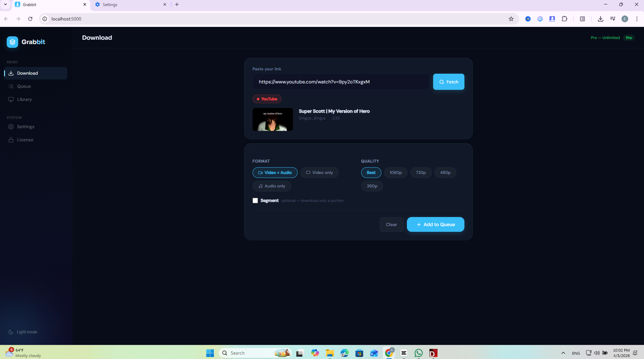Image resolution: width=644 pixels, height=359 pixels.
Task: Open Outlook from taskbar
Action: [x=374, y=353]
